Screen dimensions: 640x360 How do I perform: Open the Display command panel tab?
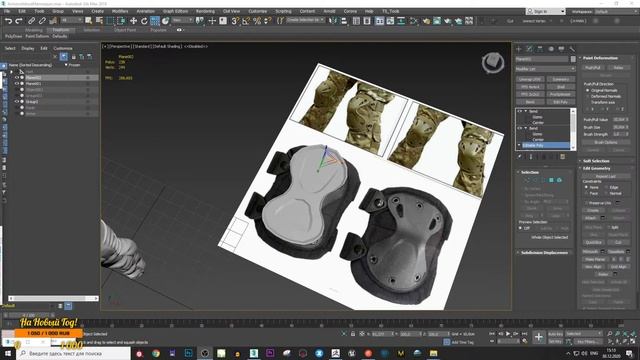pyautogui.click(x=561, y=49)
